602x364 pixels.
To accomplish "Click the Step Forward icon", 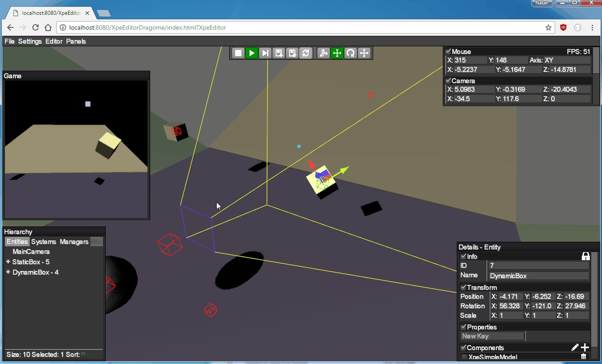I will [x=265, y=53].
